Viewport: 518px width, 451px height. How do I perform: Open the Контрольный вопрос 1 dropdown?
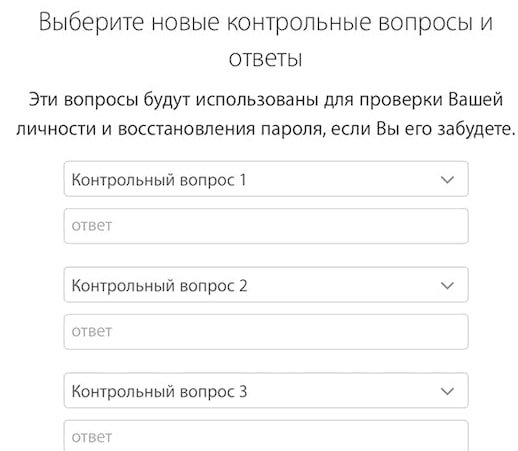pyautogui.click(x=266, y=179)
